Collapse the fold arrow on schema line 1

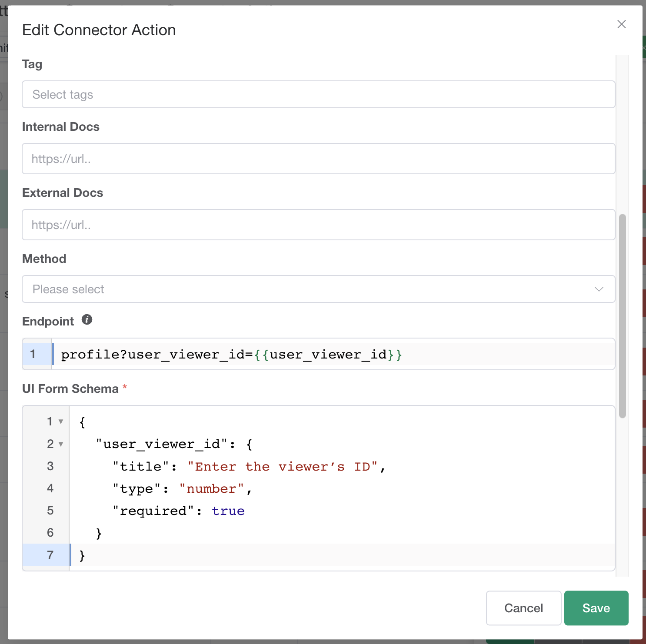click(61, 422)
